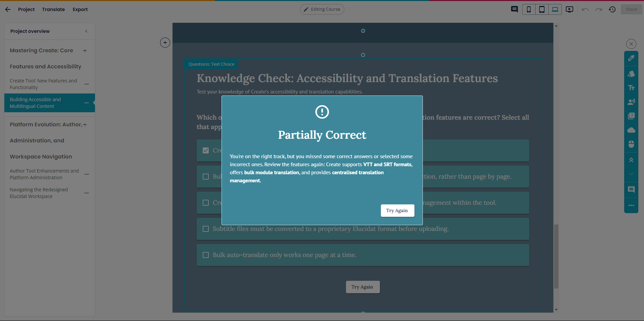Switch to desktop laptop preview
Screen dimensions: 644x321
point(555,9)
